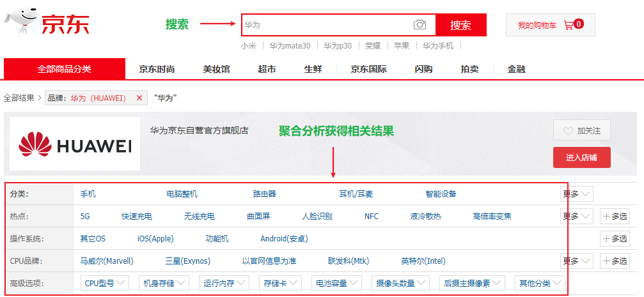
Task: Filter by 高倍率变焦 hotspot
Action: (x=492, y=216)
